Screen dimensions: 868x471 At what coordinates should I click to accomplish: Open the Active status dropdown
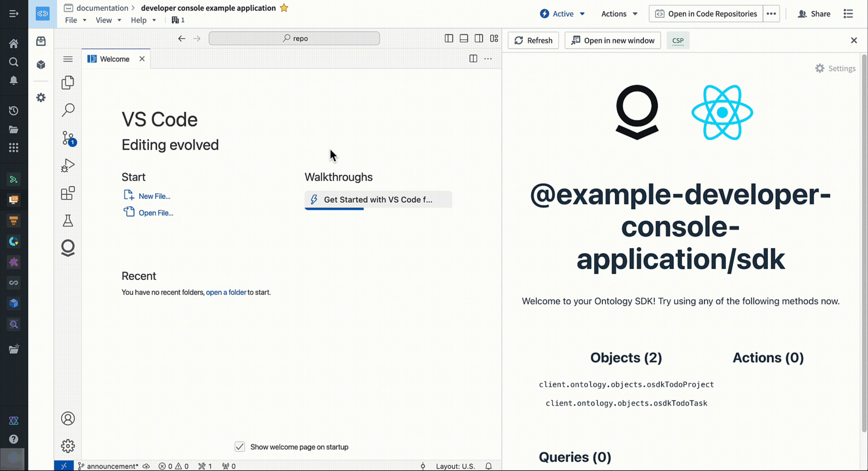pyautogui.click(x=563, y=14)
